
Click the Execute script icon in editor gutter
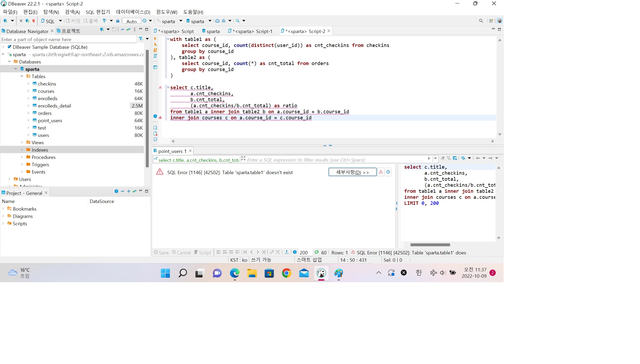[x=155, y=50]
